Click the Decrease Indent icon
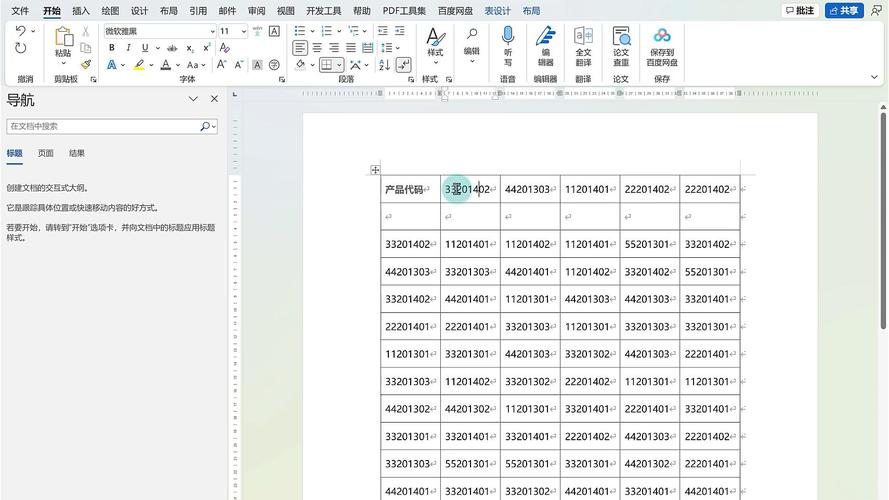This screenshot has width=889, height=500. [x=383, y=31]
